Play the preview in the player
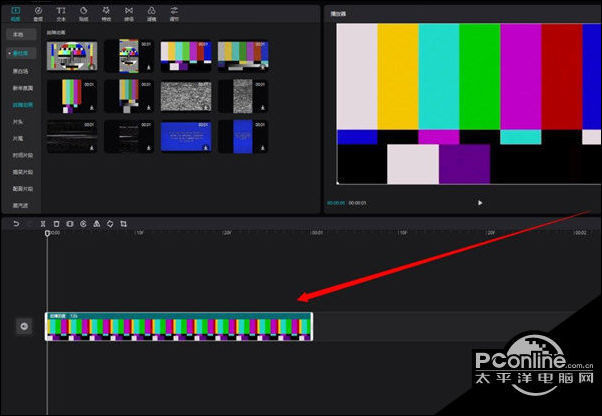This screenshot has height=416, width=602. (480, 203)
